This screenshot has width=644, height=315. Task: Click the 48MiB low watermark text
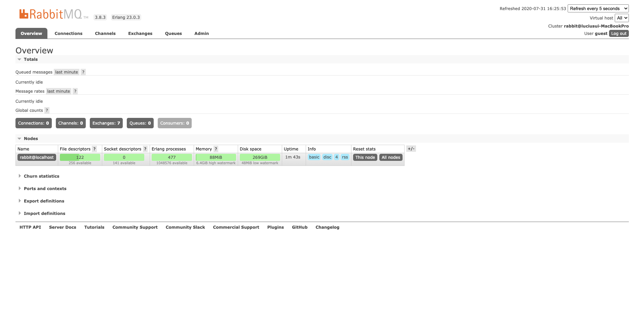(x=260, y=163)
